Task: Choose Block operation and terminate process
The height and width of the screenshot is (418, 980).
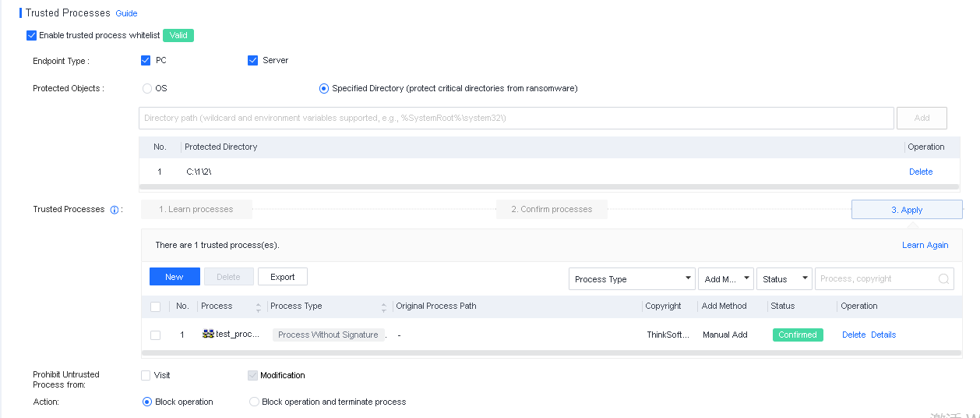Action: (254, 402)
